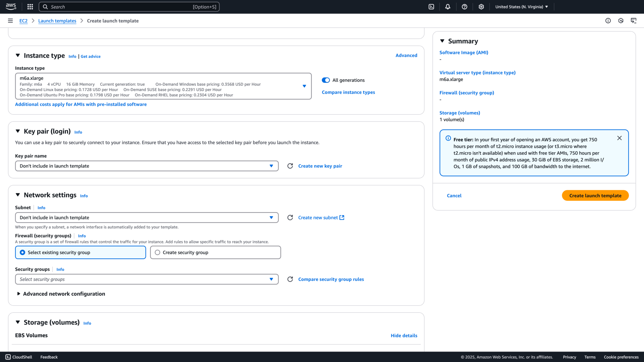644x362 pixels.
Task: Open the Key pair name dropdown
Action: tap(147, 166)
